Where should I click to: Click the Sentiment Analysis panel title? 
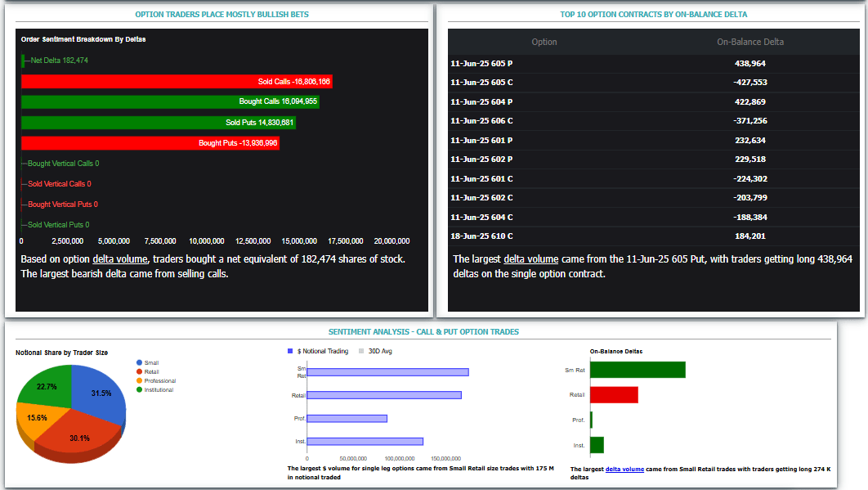[x=423, y=332]
